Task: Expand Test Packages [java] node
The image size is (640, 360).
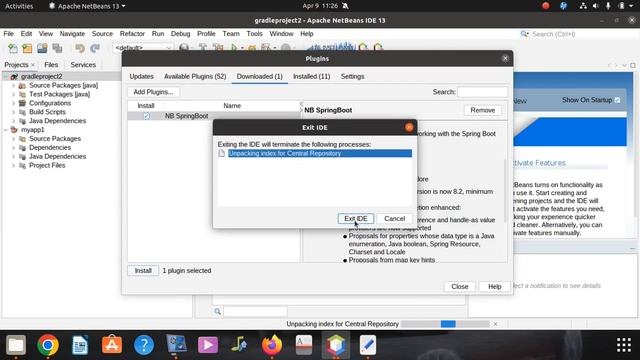Action: tap(13, 94)
